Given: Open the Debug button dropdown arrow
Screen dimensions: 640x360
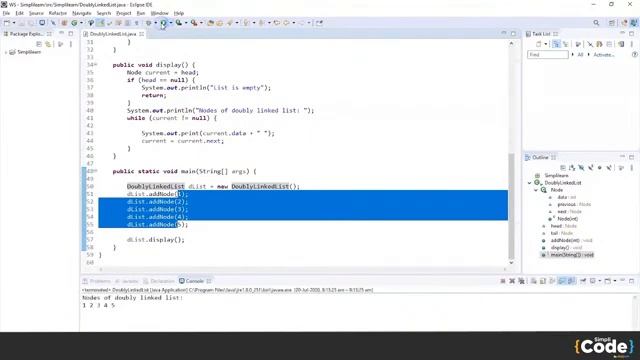Looking at the screenshot, I should click(156, 23).
